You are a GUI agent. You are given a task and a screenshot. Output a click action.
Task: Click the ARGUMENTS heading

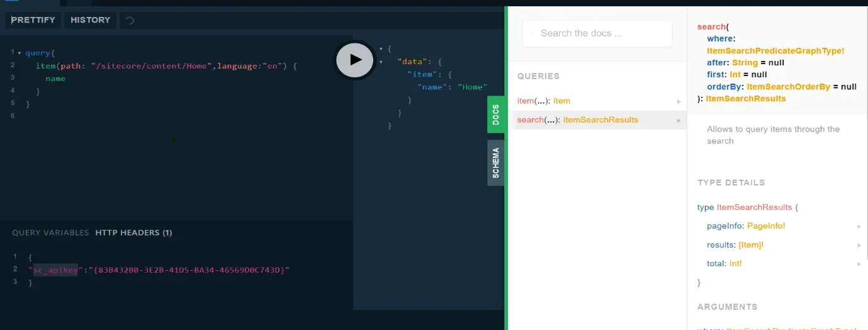point(728,307)
